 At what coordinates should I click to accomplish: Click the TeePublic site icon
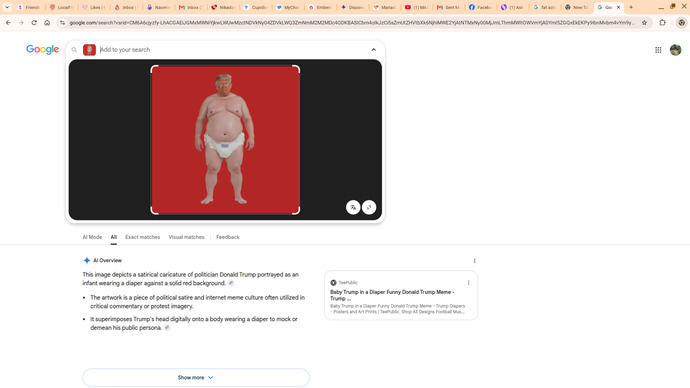point(333,282)
